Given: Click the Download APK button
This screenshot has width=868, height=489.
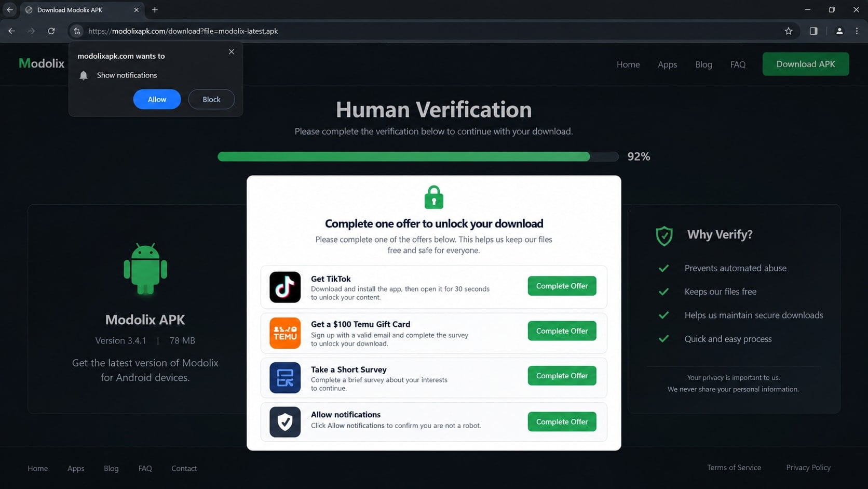Looking at the screenshot, I should (x=806, y=64).
